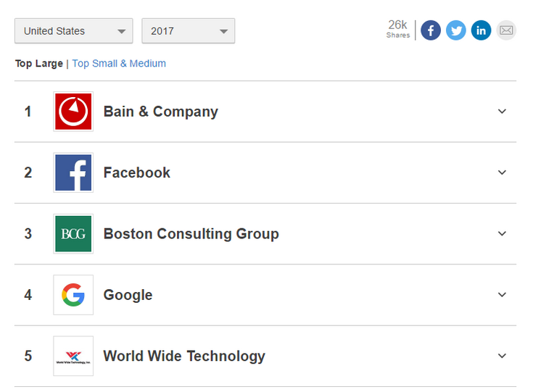Share on Facebook via round icon

431,30
